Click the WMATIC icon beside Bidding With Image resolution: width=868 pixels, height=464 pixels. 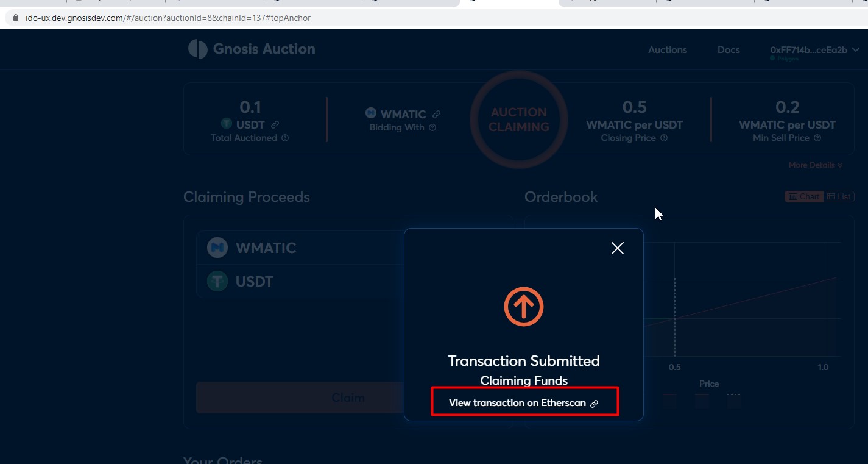pyautogui.click(x=371, y=113)
